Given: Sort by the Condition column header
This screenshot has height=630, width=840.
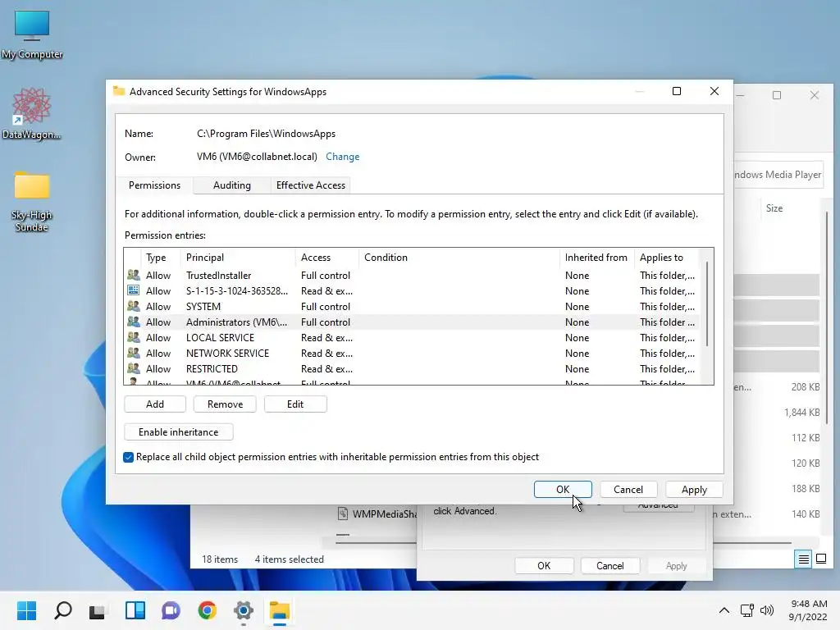Looking at the screenshot, I should click(459, 257).
